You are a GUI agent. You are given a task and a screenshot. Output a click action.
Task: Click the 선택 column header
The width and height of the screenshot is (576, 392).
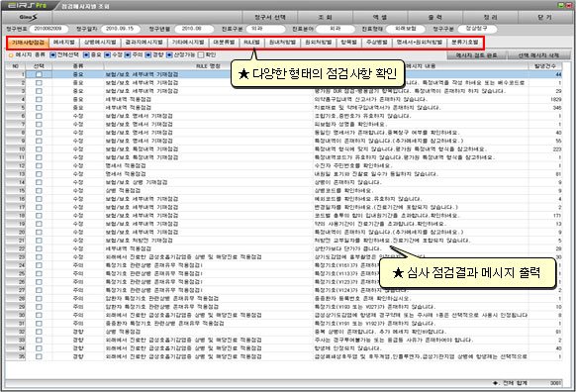click(x=39, y=66)
